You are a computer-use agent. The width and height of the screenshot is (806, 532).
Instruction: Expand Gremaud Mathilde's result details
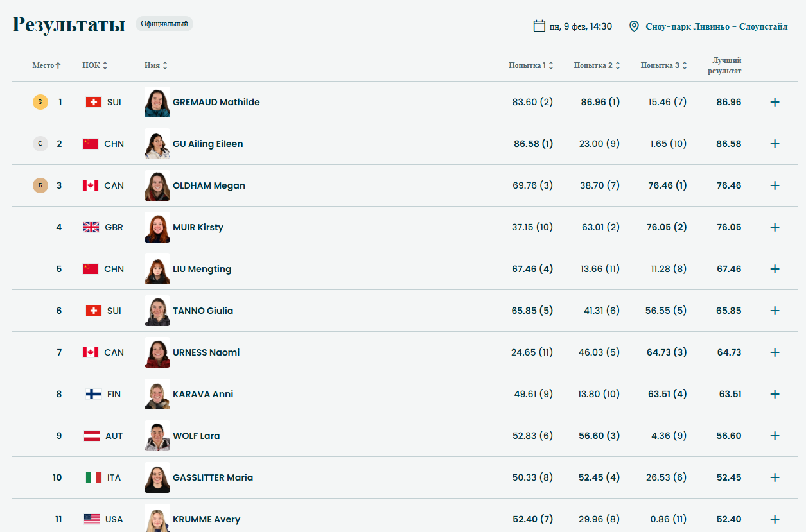[x=775, y=102]
